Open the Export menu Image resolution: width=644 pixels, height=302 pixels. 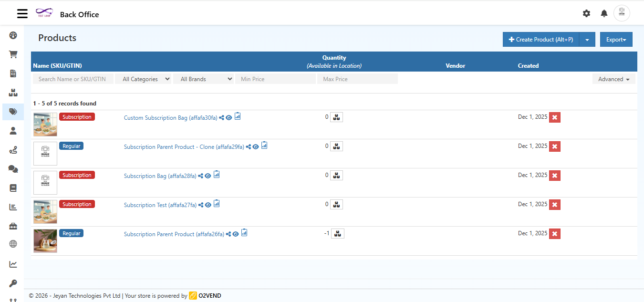pyautogui.click(x=616, y=39)
